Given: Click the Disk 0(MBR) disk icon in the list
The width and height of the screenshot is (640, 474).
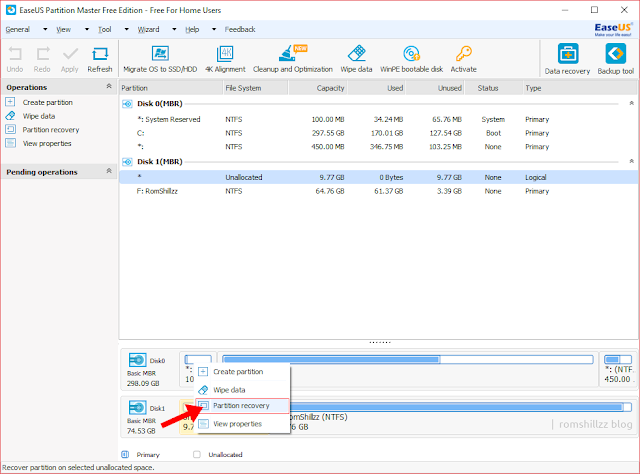Looking at the screenshot, I should tap(127, 104).
